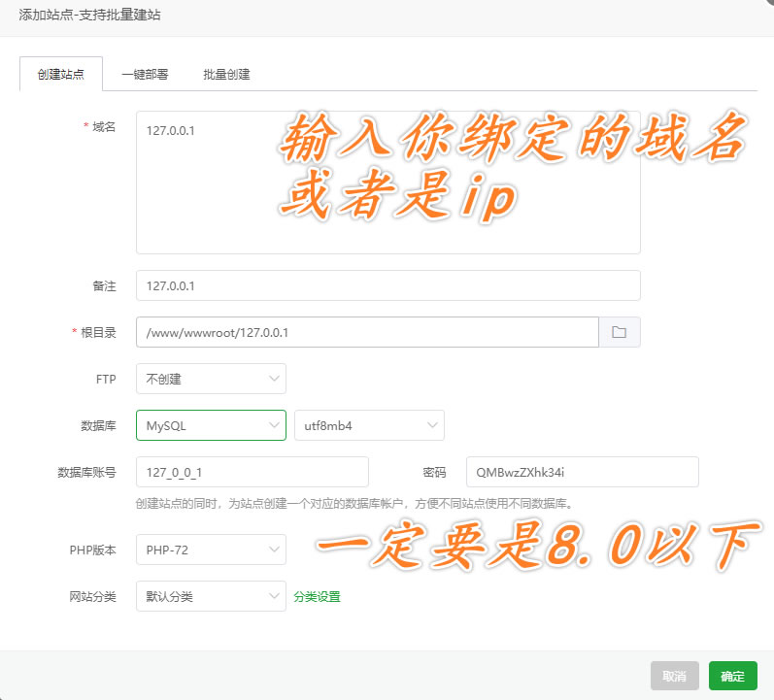Expand the 网站分类 默认分类 dropdown
Viewport: 774px width, 700px height.
211,596
